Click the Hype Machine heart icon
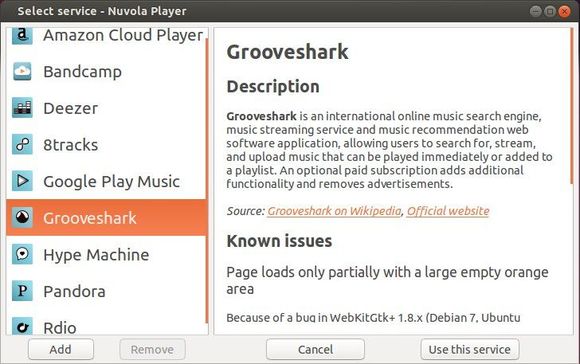This screenshot has height=364, width=580. coord(22,254)
